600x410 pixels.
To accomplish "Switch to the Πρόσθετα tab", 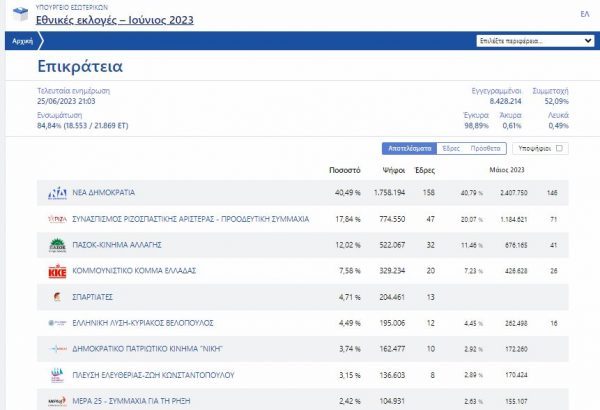I will [485, 148].
